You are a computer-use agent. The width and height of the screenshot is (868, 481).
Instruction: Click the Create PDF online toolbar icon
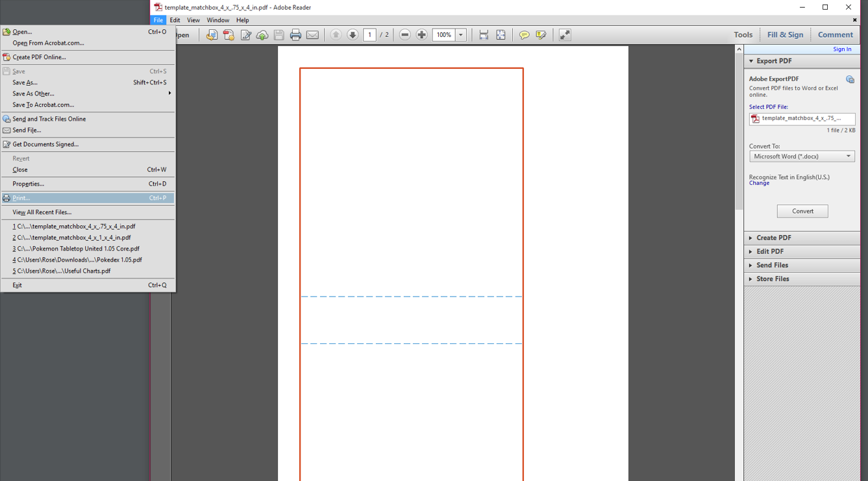[x=229, y=35]
